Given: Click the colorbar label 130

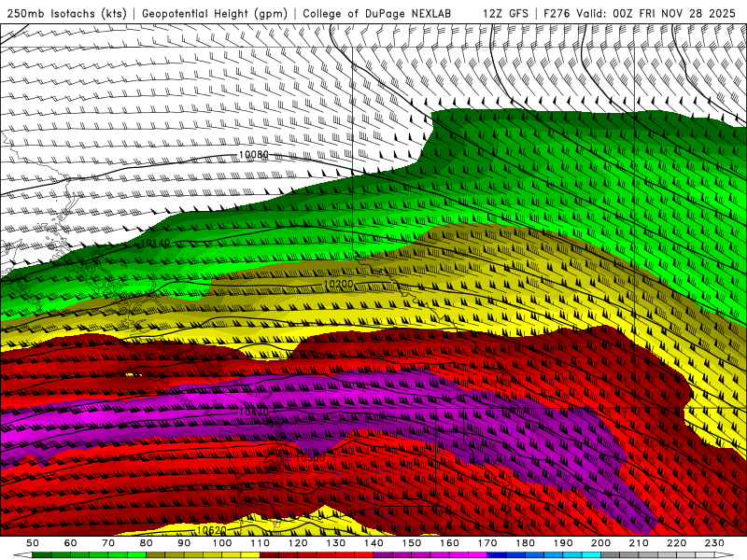Looking at the screenshot, I should (x=336, y=543).
